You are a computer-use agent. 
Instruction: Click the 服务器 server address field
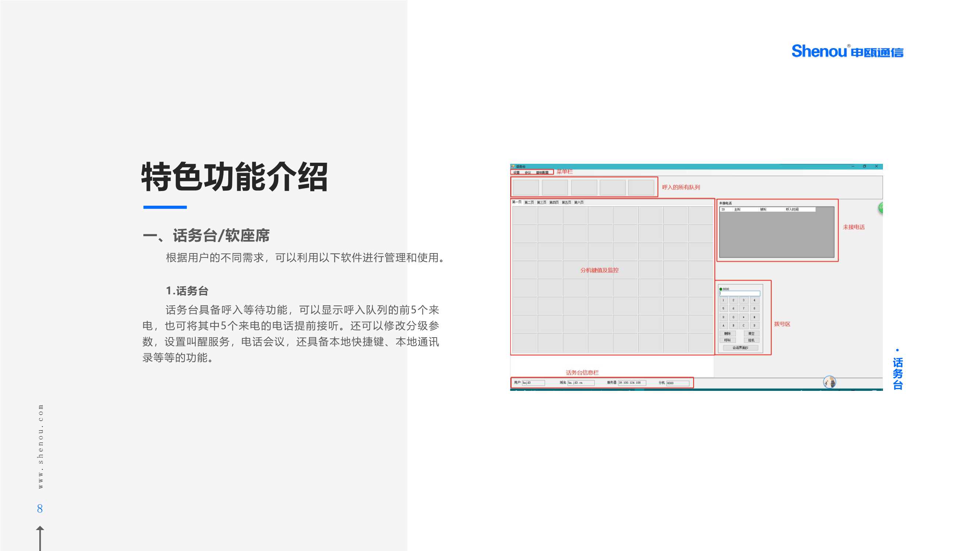(632, 382)
